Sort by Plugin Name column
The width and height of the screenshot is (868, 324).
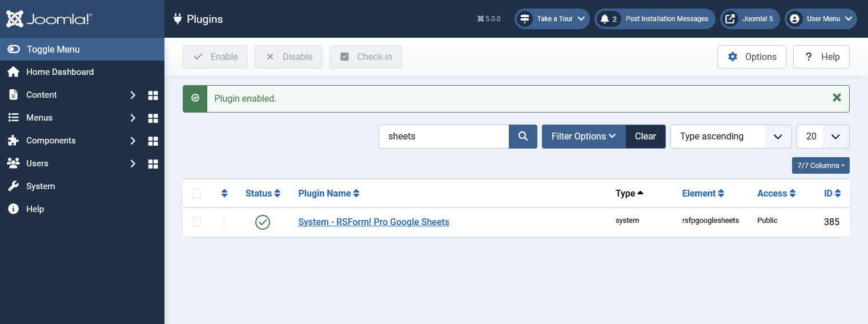coord(329,193)
